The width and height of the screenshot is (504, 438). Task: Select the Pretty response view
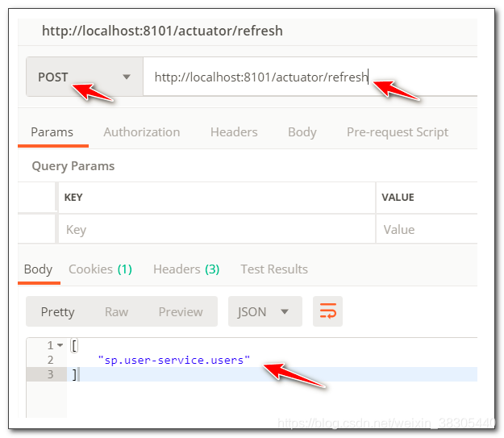(58, 312)
